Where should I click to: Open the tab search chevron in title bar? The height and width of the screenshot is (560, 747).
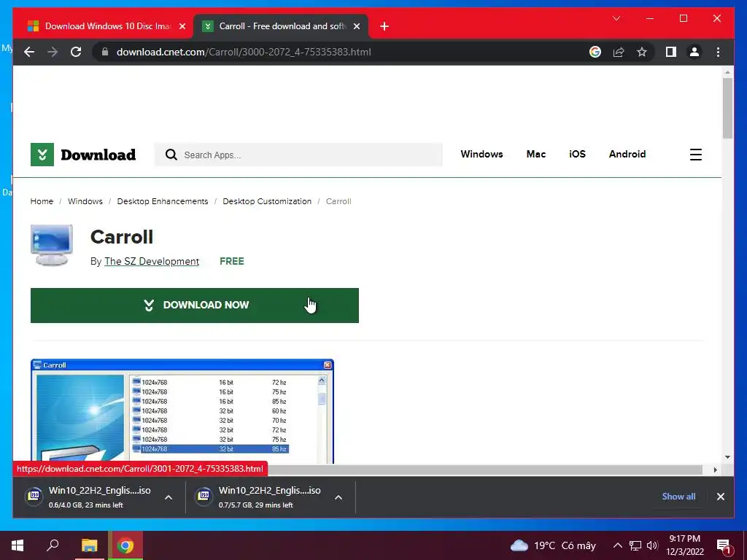(616, 18)
